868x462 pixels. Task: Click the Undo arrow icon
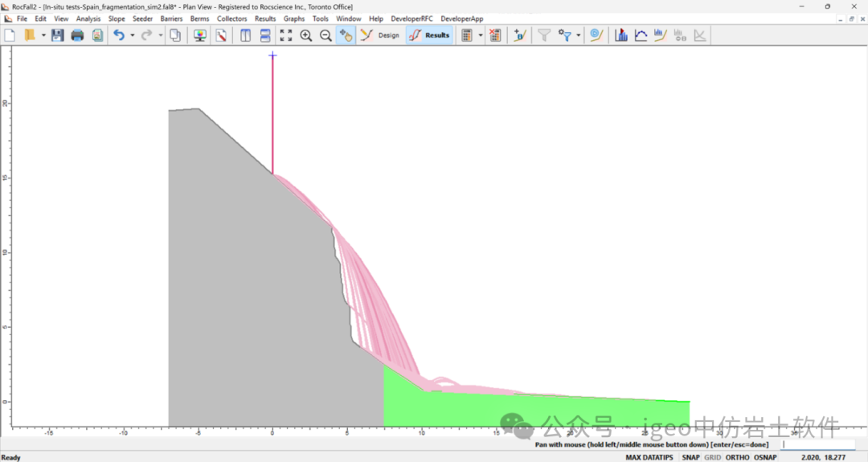[x=119, y=35]
